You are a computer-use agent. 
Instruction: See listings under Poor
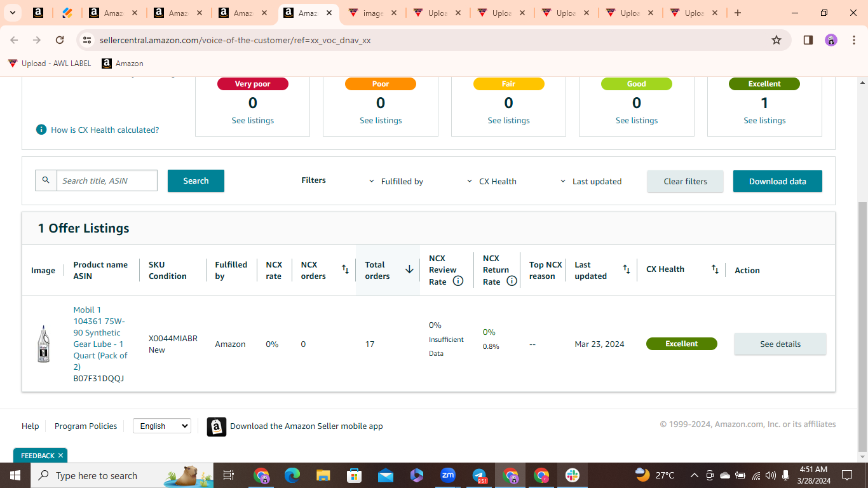coord(381,120)
